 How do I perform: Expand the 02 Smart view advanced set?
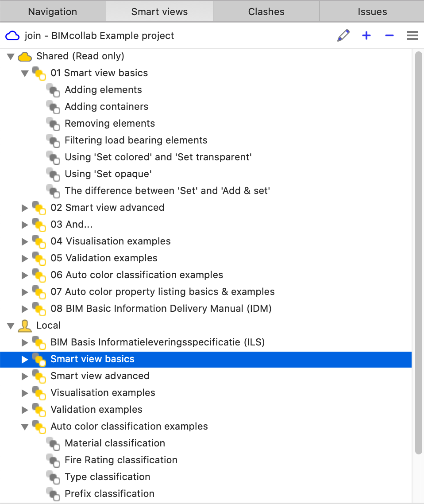click(x=25, y=208)
